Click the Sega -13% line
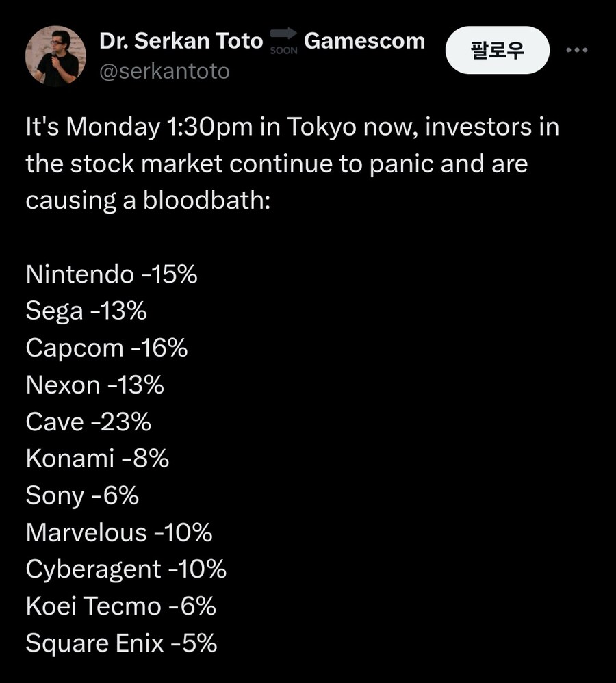This screenshot has height=683, width=616. [86, 311]
